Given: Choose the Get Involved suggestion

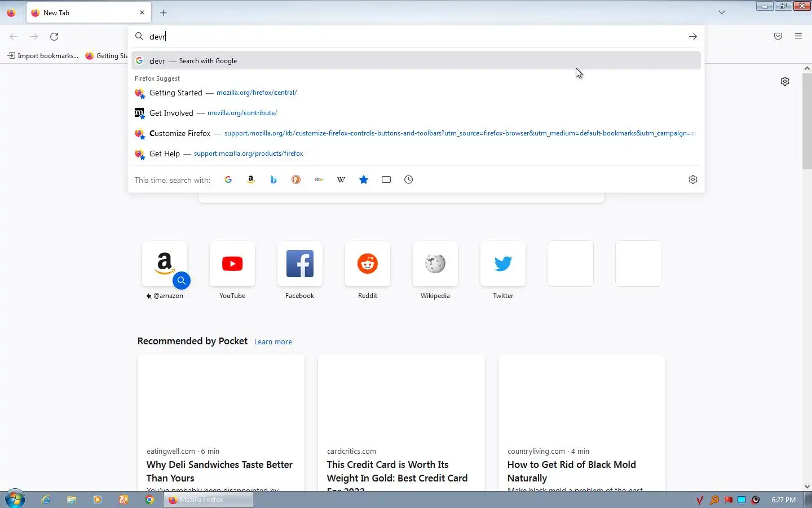Looking at the screenshot, I should (416, 113).
